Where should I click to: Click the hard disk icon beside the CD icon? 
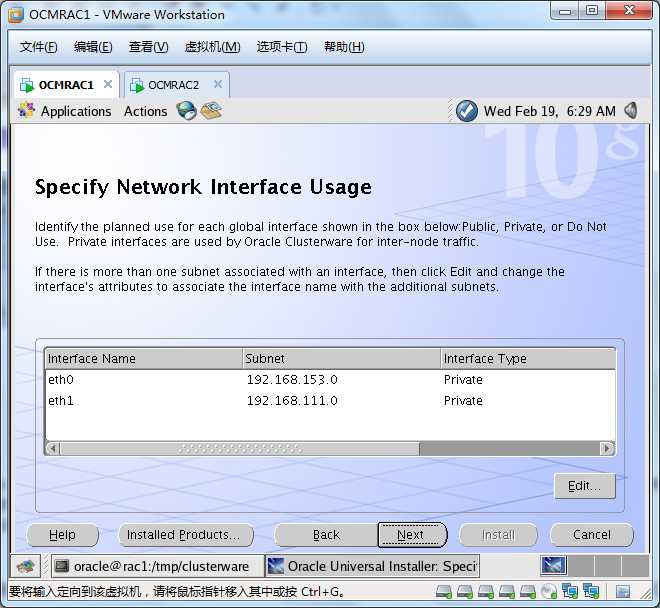[528, 592]
